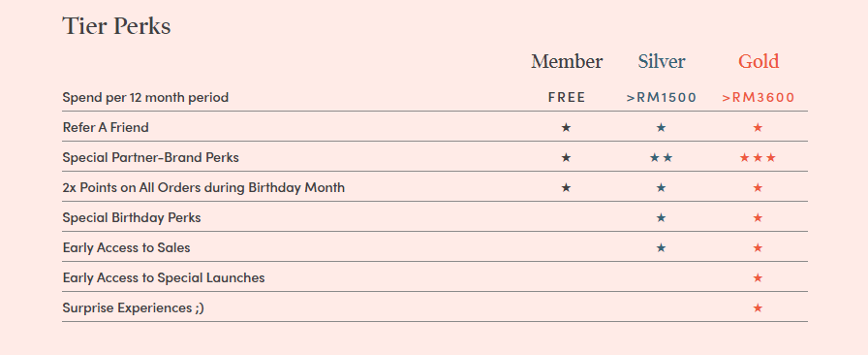The width and height of the screenshot is (868, 355).
Task: Click Gold triple stars for Partner-Brand Perks
Action: [758, 157]
